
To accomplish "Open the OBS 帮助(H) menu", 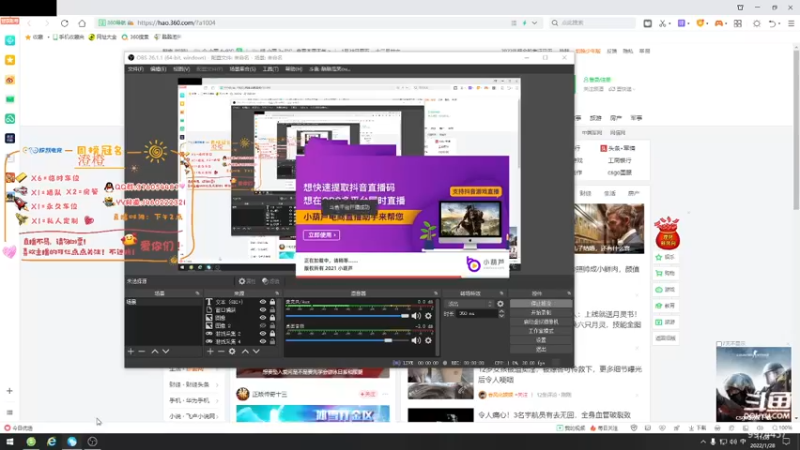I will (x=293, y=69).
